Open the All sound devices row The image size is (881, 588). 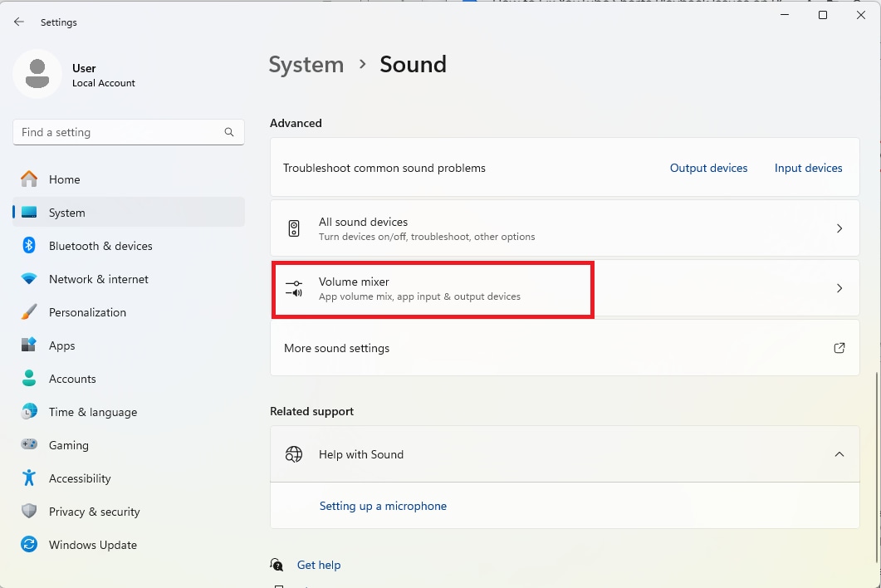pos(565,228)
